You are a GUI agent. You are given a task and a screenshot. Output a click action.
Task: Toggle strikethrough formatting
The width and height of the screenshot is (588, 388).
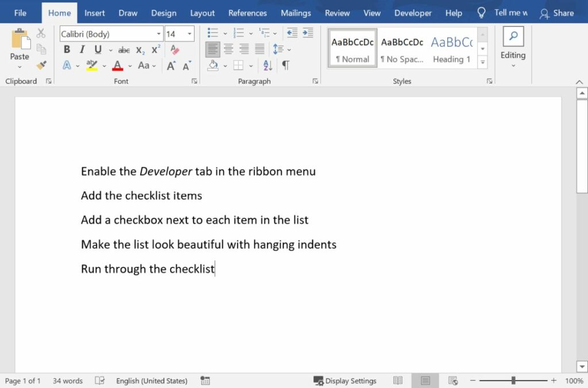[x=123, y=50]
